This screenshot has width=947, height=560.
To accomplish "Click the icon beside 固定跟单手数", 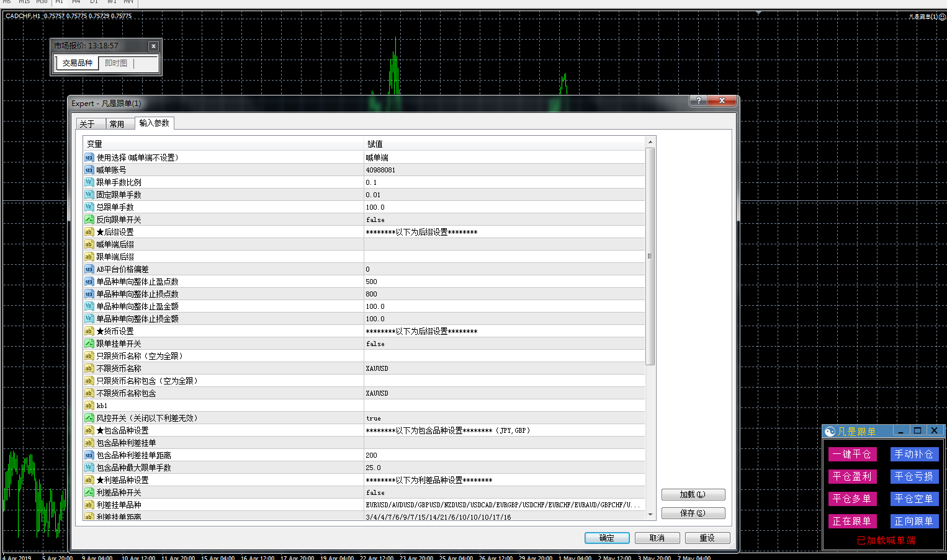I will click(89, 195).
